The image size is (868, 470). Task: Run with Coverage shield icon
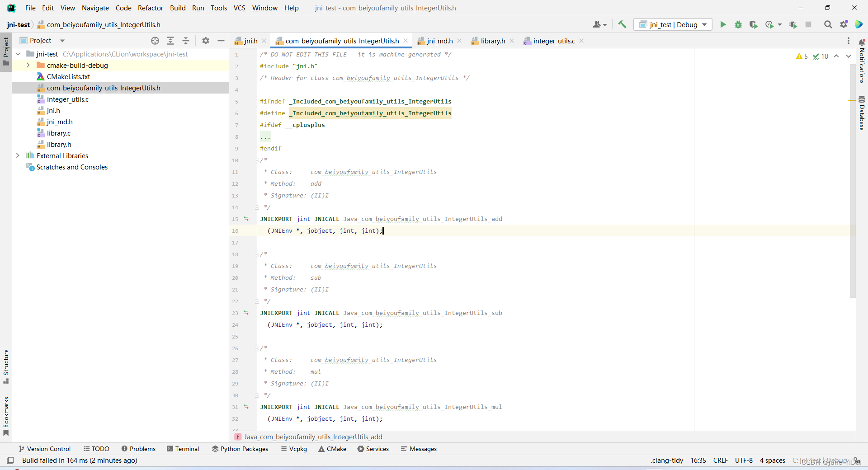pos(753,24)
